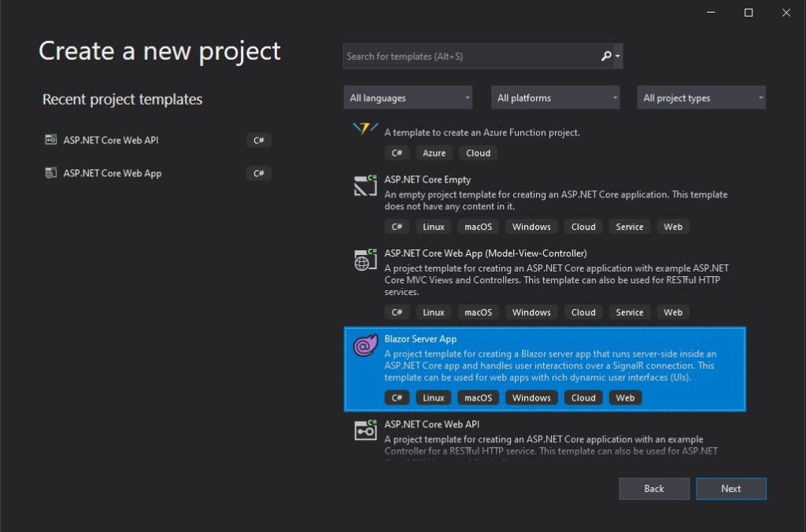This screenshot has width=806, height=532.
Task: Focus the Search for templates field
Action: [471, 57]
